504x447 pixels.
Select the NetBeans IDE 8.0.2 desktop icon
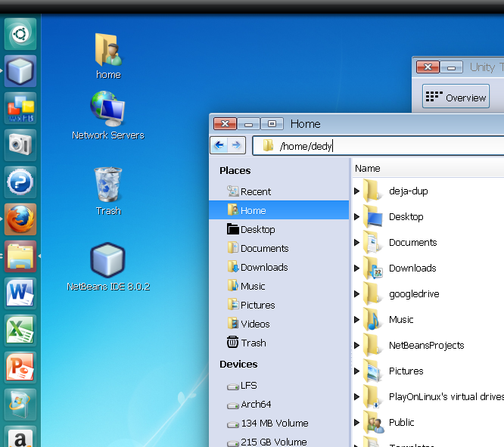(108, 267)
